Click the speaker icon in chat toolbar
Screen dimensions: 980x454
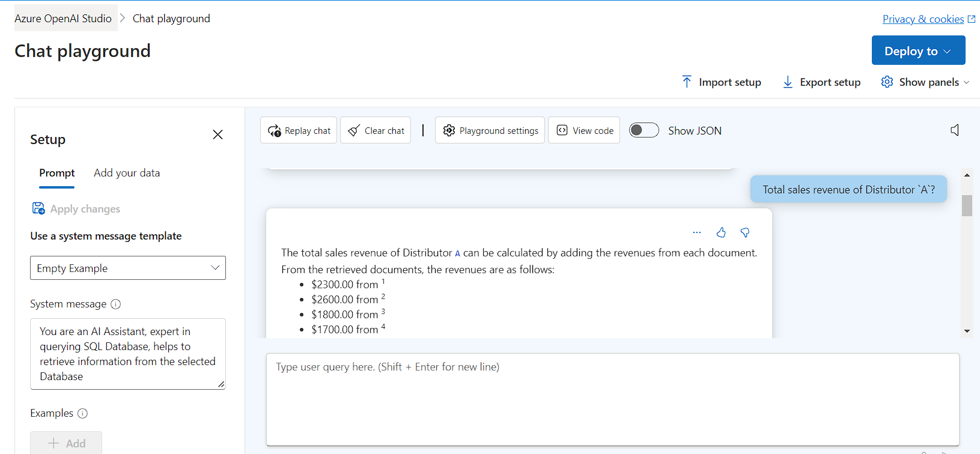click(x=955, y=130)
